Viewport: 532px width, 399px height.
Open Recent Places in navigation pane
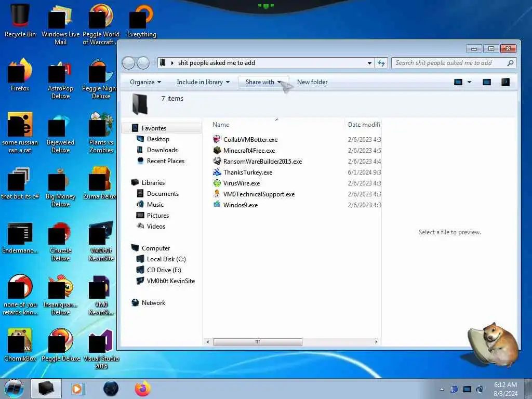[x=166, y=161]
